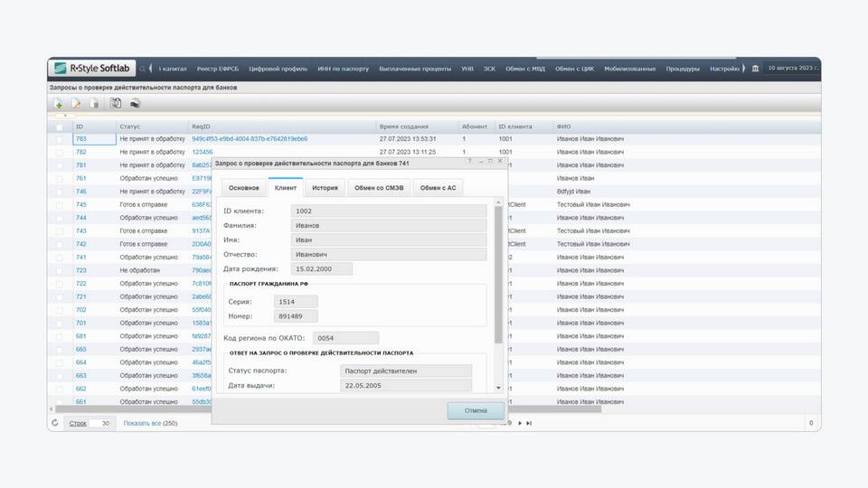868x488 pixels.
Task: Check the box for row 783
Action: (60, 139)
